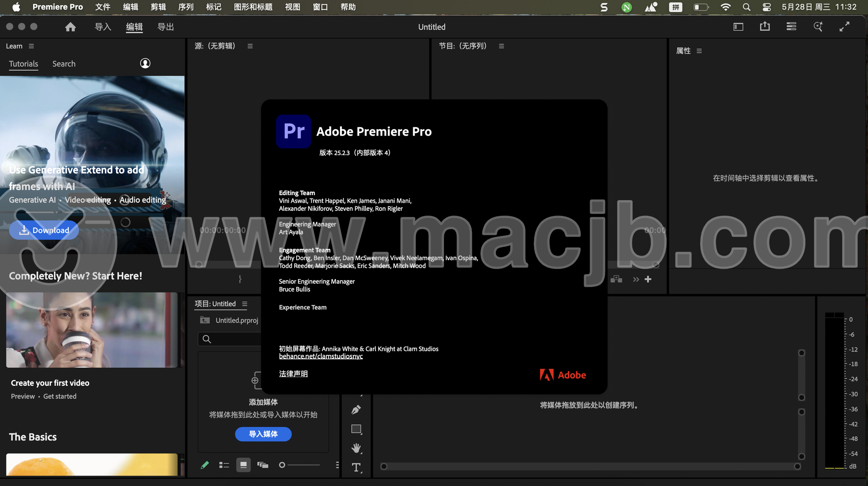
Task: Go to the Home screen icon
Action: click(x=70, y=27)
